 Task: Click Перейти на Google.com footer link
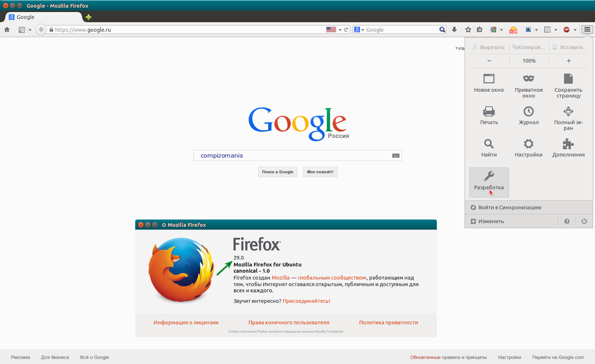click(x=558, y=357)
